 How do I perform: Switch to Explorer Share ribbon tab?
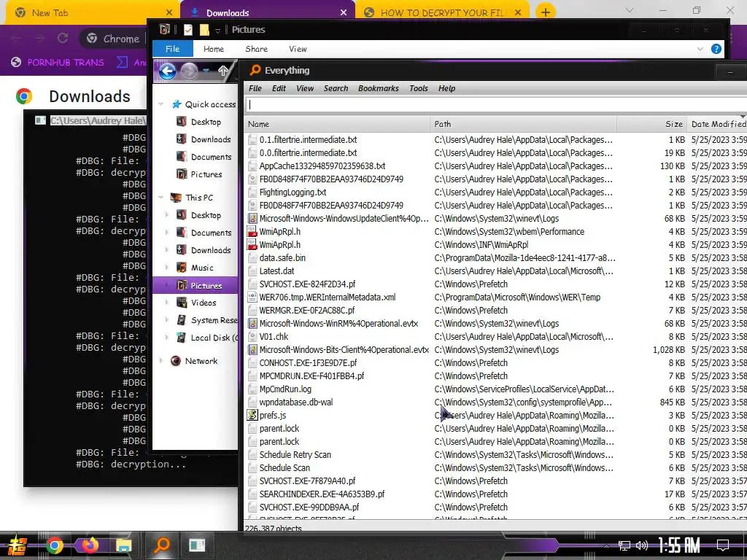point(256,49)
